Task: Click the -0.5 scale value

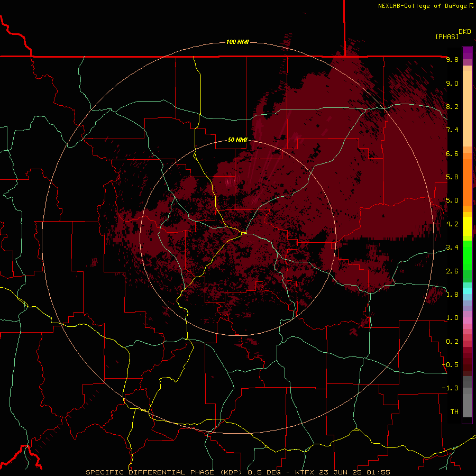Action: pos(451,365)
